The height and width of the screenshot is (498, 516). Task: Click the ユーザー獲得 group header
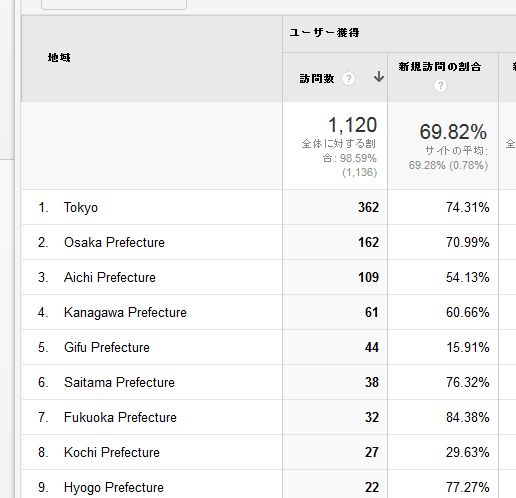tap(324, 33)
